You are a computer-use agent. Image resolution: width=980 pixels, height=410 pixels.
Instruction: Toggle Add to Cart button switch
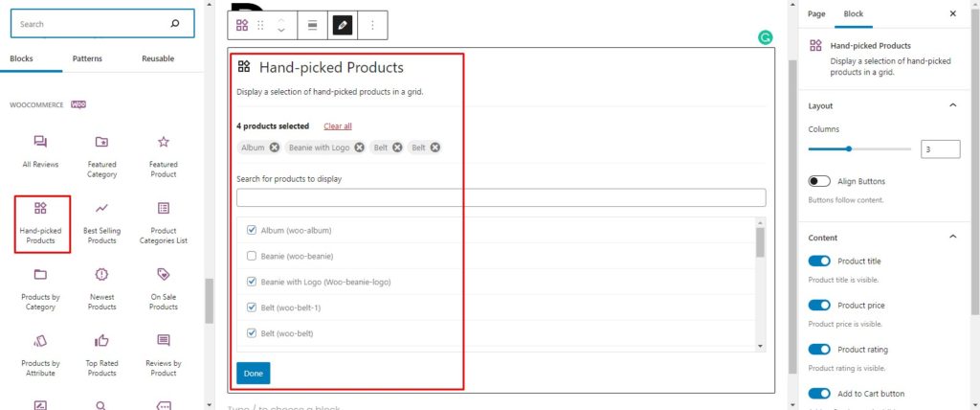coord(819,394)
